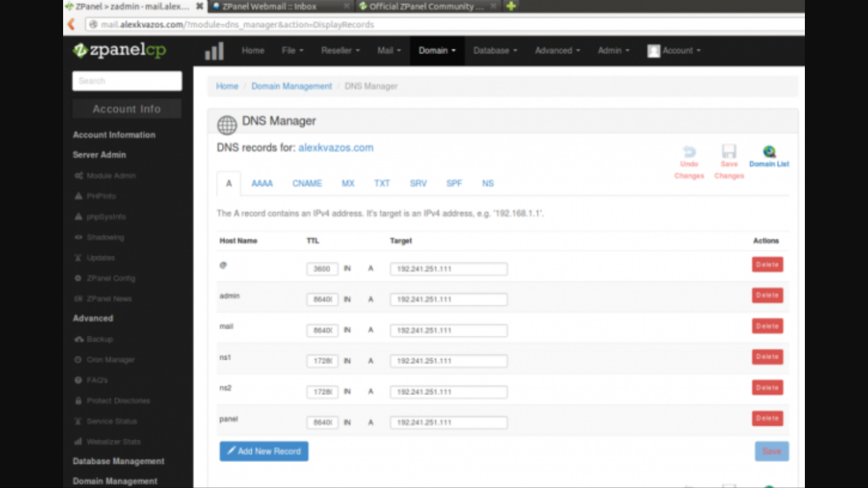Click the blue Save button
The width and height of the screenshot is (868, 488).
pos(772,452)
